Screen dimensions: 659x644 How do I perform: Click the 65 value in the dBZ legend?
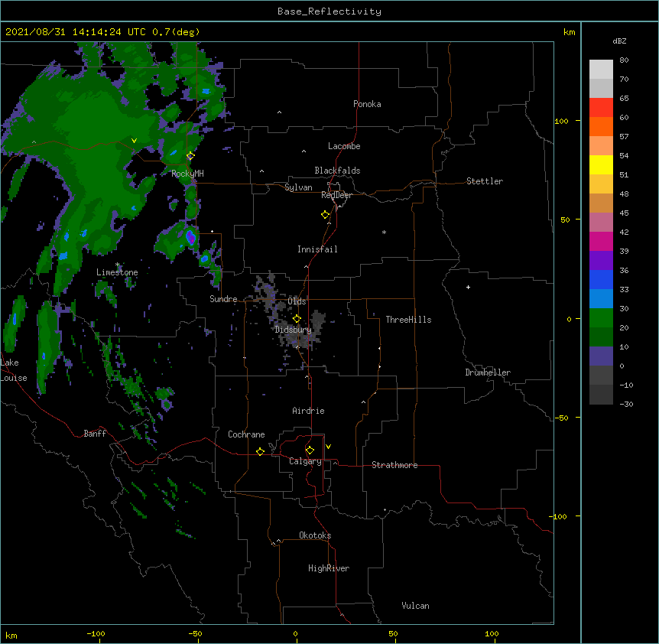coord(624,98)
